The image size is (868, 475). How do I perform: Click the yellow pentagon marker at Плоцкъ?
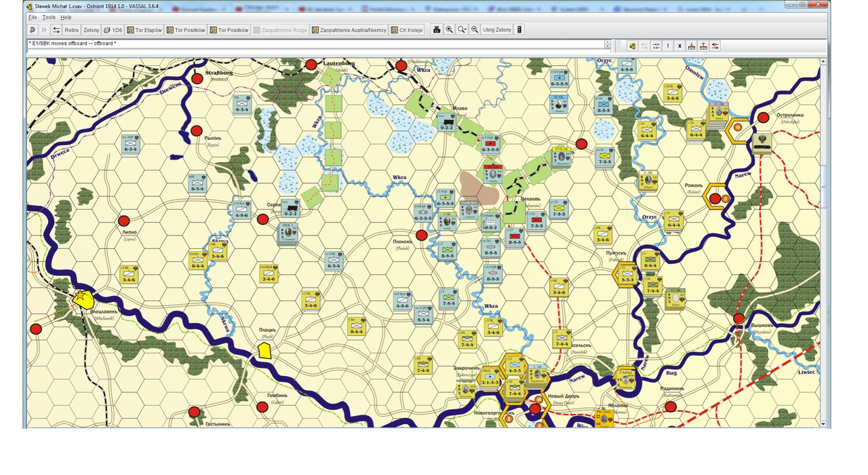tap(264, 350)
